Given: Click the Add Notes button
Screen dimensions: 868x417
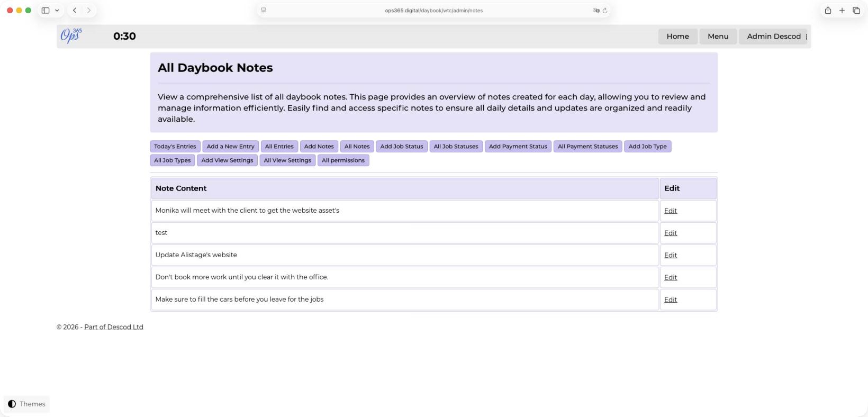Looking at the screenshot, I should click(x=319, y=147).
